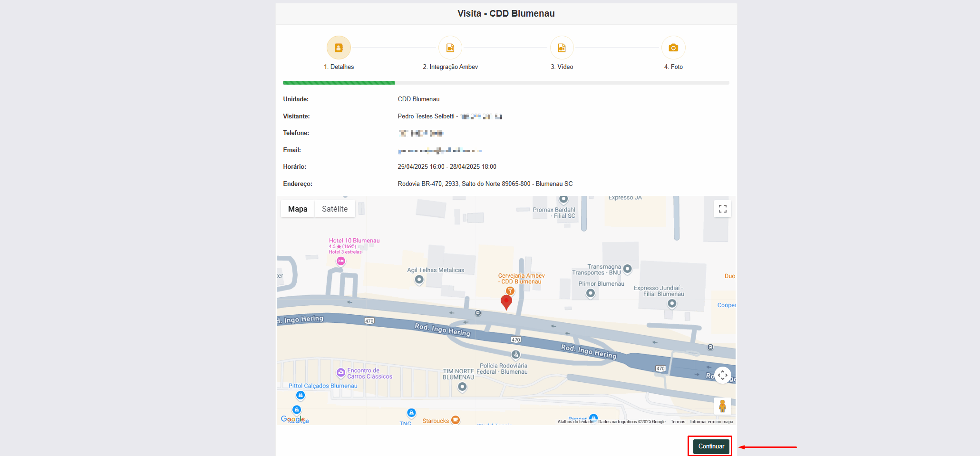Click 'Informar erro no mapa' link
This screenshot has width=980, height=456.
(711, 422)
